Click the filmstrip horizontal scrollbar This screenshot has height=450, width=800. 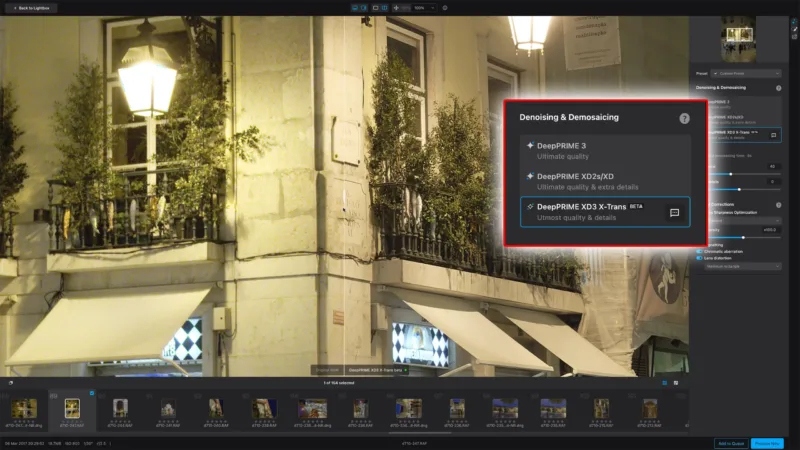pyautogui.click(x=420, y=433)
